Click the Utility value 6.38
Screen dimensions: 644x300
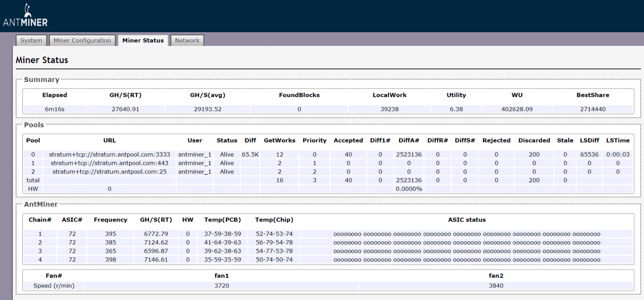tap(456, 109)
